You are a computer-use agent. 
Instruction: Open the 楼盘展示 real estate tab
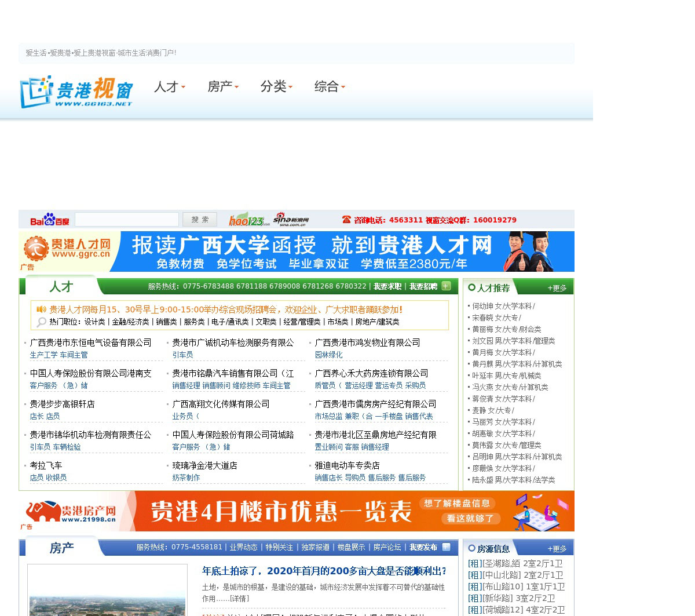pyautogui.click(x=351, y=547)
